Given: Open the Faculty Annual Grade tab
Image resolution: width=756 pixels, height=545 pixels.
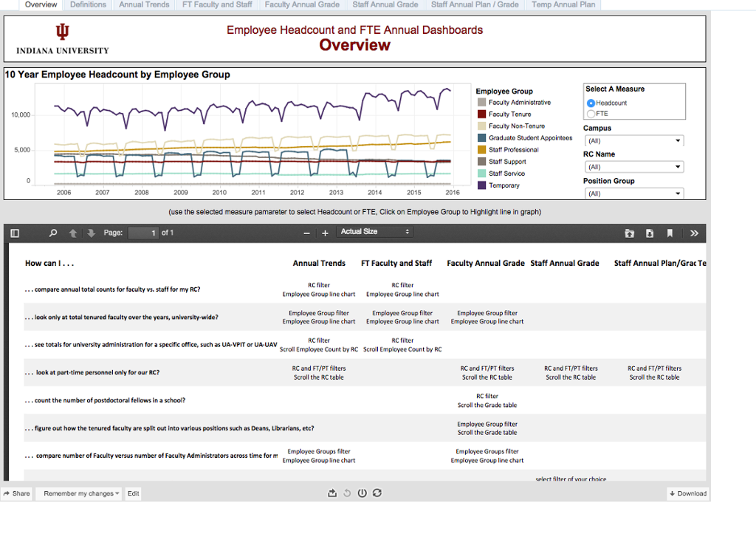Looking at the screenshot, I should click(302, 4).
